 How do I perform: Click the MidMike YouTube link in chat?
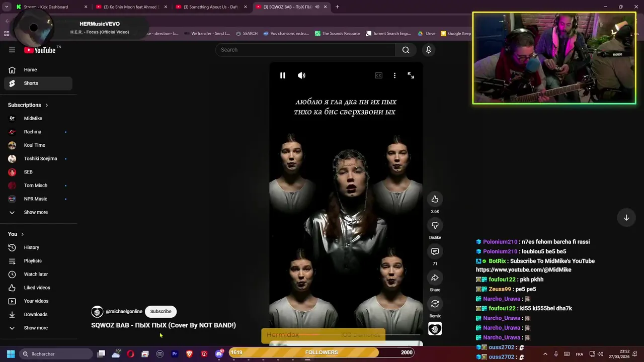[x=523, y=270]
